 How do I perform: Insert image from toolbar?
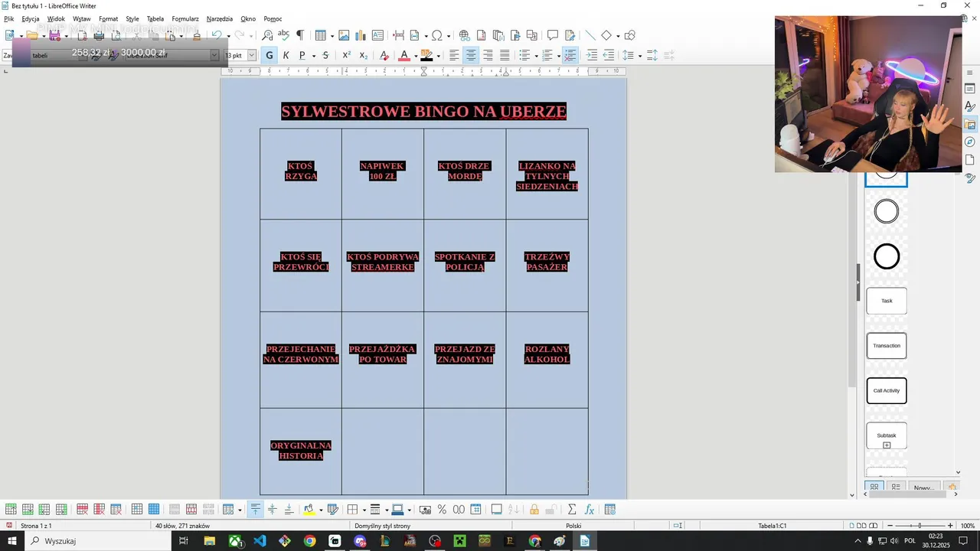(344, 35)
